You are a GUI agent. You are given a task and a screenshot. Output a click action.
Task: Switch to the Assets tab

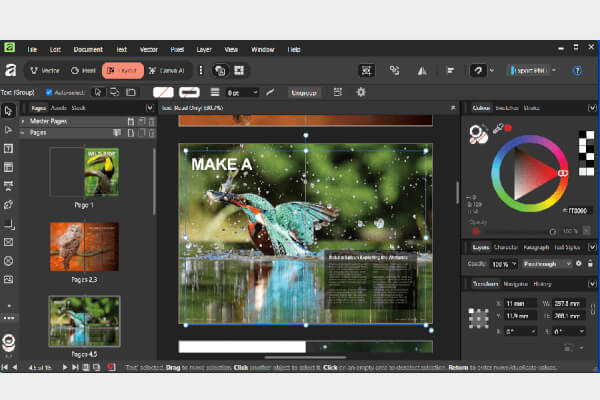59,108
